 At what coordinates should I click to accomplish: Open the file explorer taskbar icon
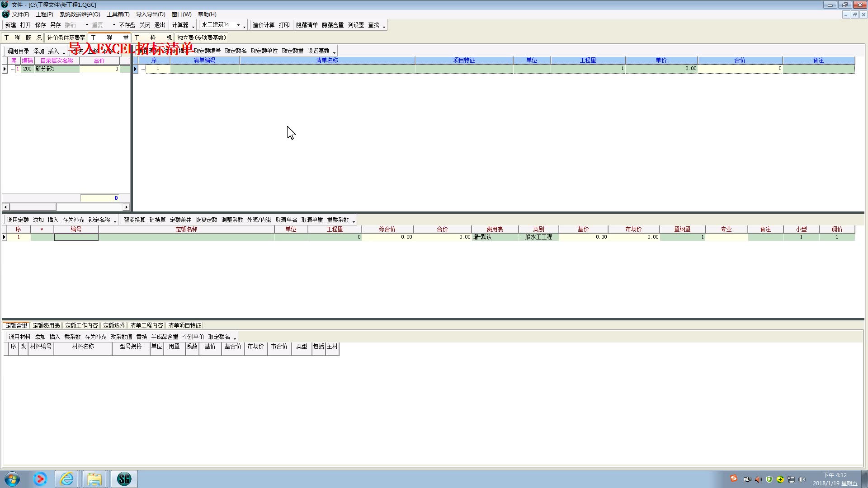tap(94, 479)
